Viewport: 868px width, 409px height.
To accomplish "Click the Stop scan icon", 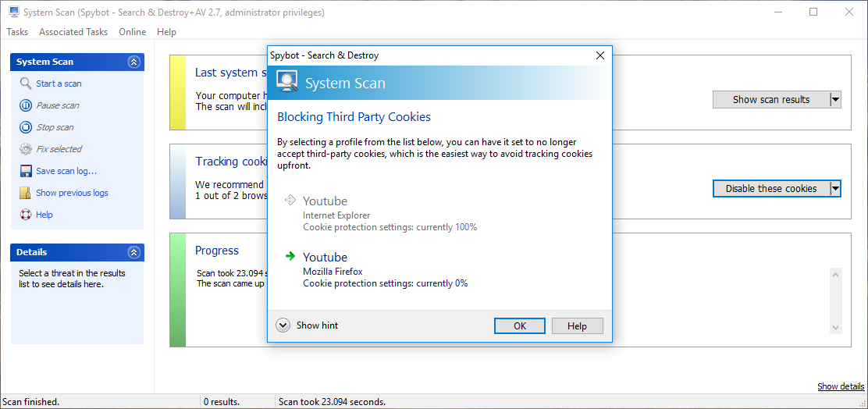I will click(26, 127).
